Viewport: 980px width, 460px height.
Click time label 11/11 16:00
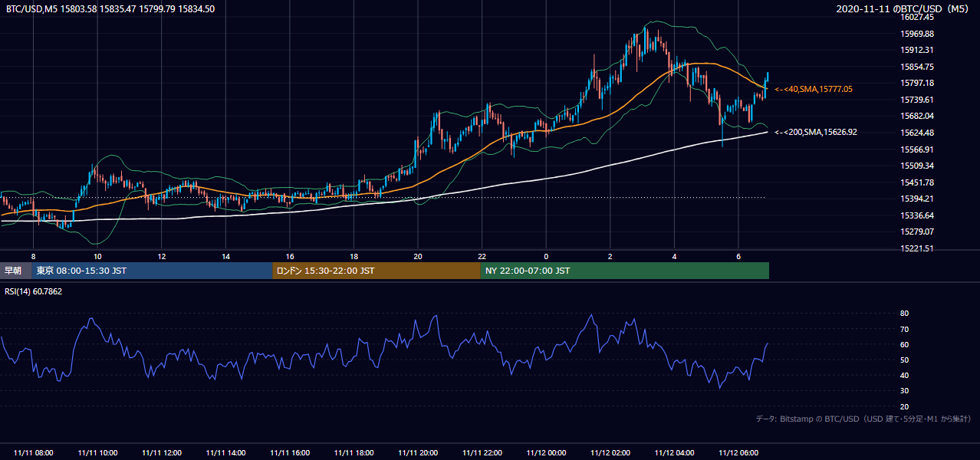point(290,453)
